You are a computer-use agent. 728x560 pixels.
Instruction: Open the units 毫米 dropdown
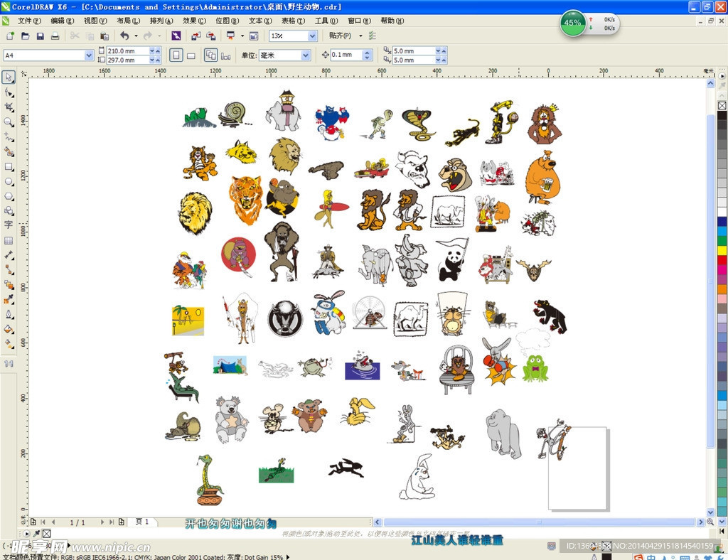pos(306,55)
